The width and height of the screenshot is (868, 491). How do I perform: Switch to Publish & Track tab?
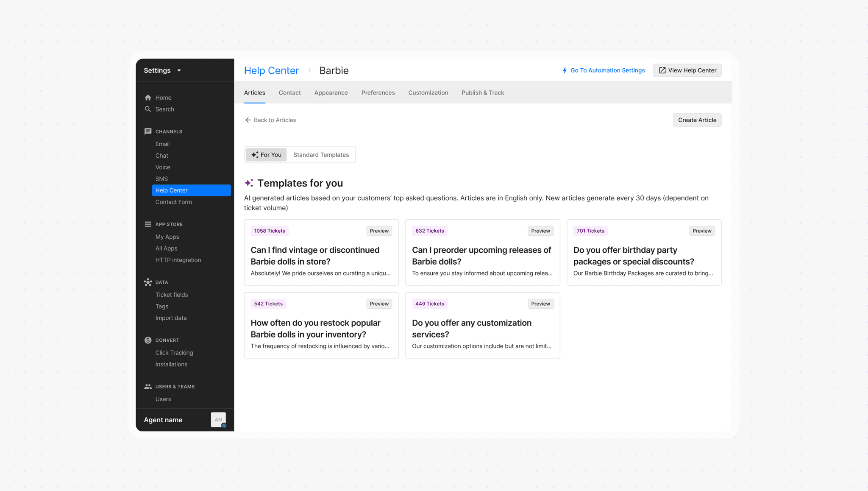click(x=483, y=93)
